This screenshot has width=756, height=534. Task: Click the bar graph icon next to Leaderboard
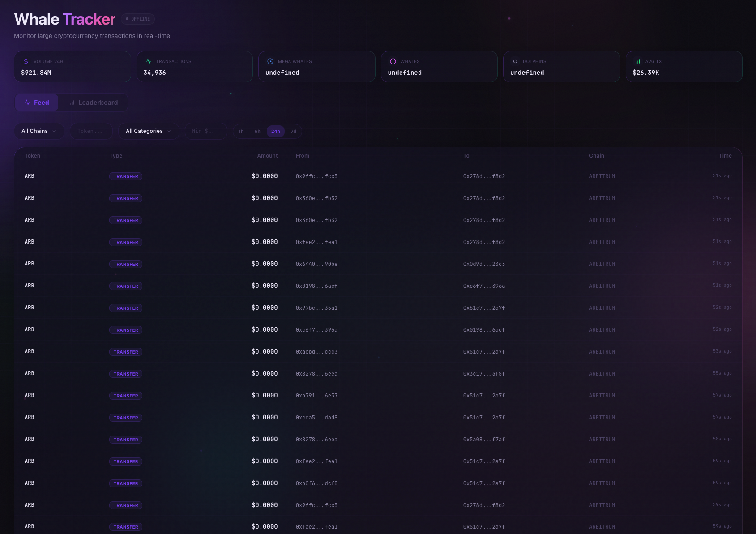click(x=73, y=102)
